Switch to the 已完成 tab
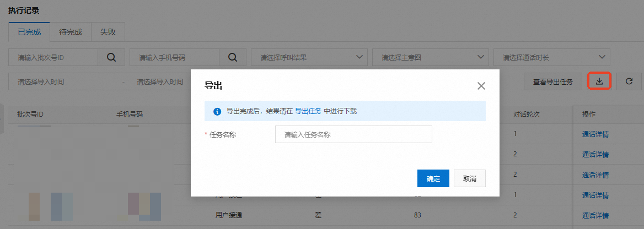Image resolution: width=644 pixels, height=229 pixels. (x=29, y=32)
